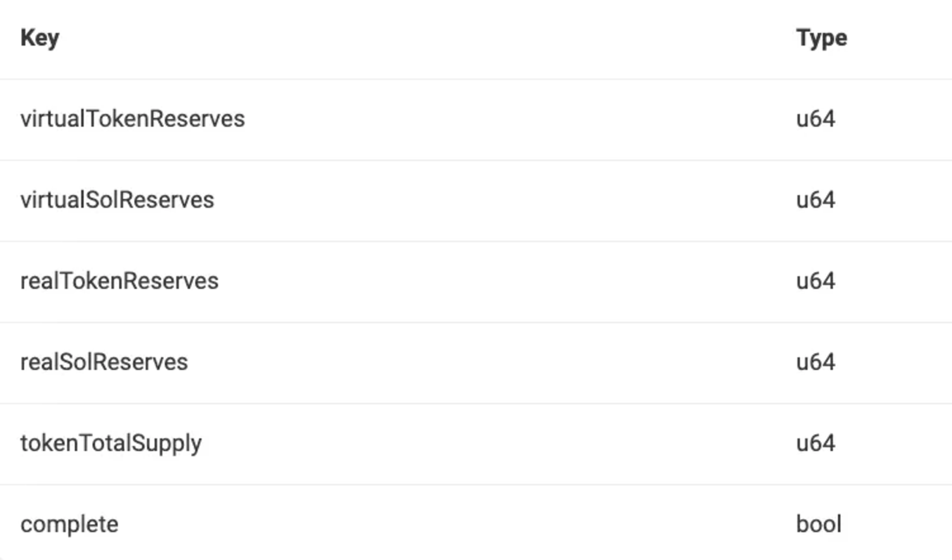Screen dimensions: 952x560
Task: Click u64 type of virtualTokenReserves
Action: coord(816,119)
